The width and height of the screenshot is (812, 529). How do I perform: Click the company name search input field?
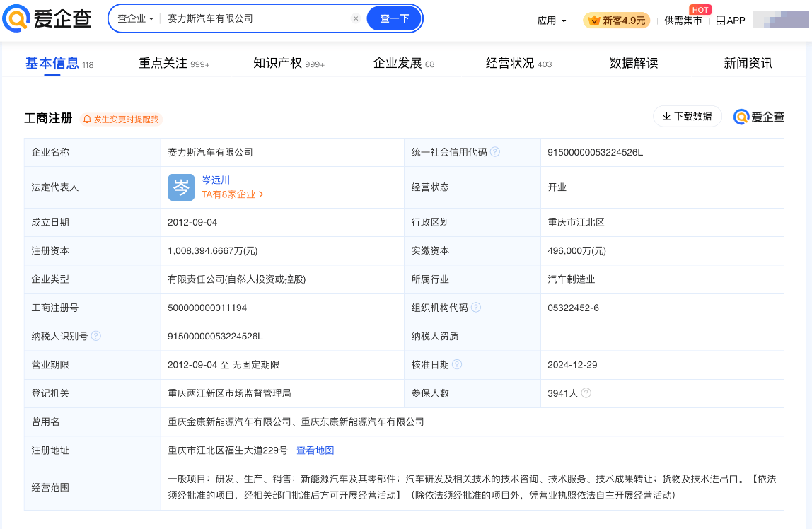(x=255, y=19)
